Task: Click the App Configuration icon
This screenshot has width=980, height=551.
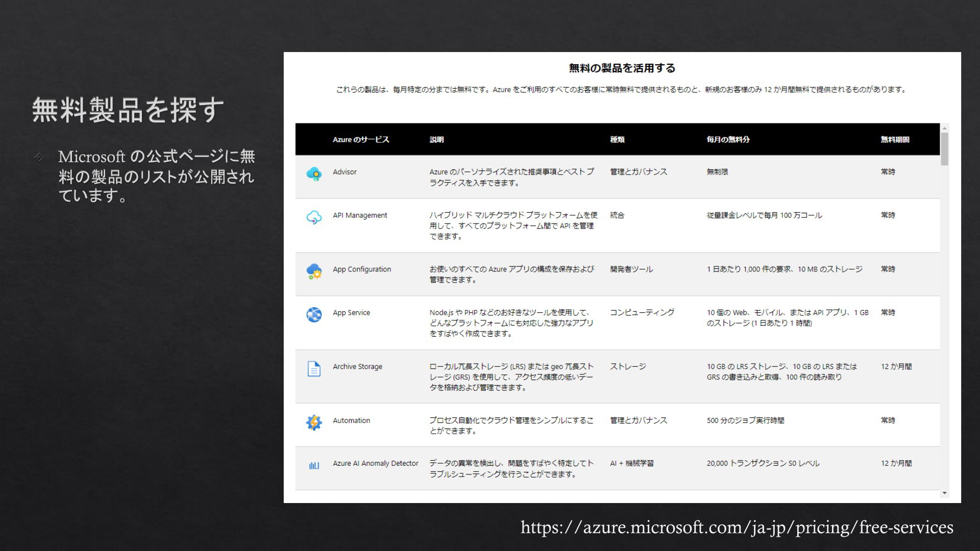Action: pyautogui.click(x=314, y=271)
